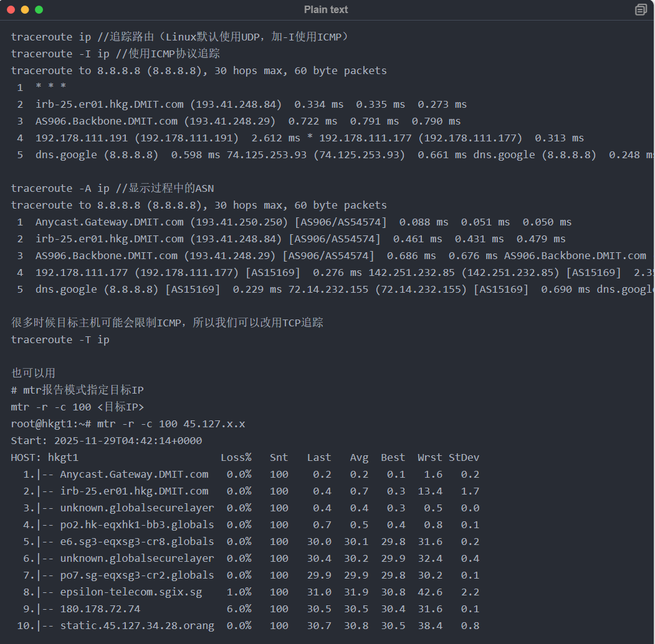Click the "Plain text" title label

tap(326, 9)
